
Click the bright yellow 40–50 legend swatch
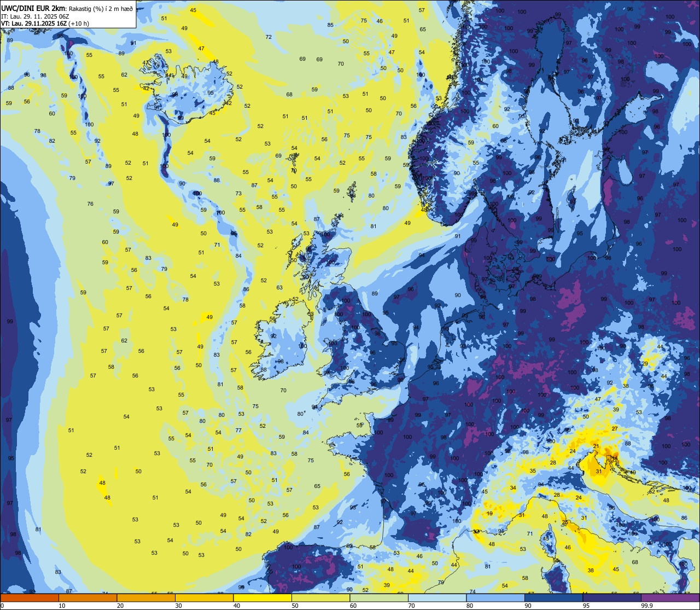[x=262, y=597]
